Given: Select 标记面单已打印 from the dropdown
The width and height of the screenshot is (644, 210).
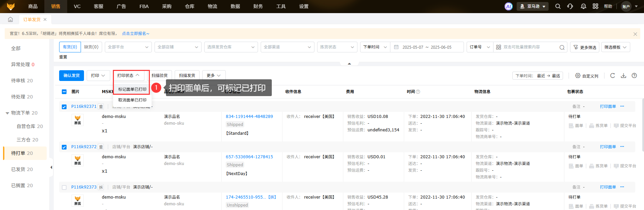Looking at the screenshot, I should pyautogui.click(x=132, y=89).
